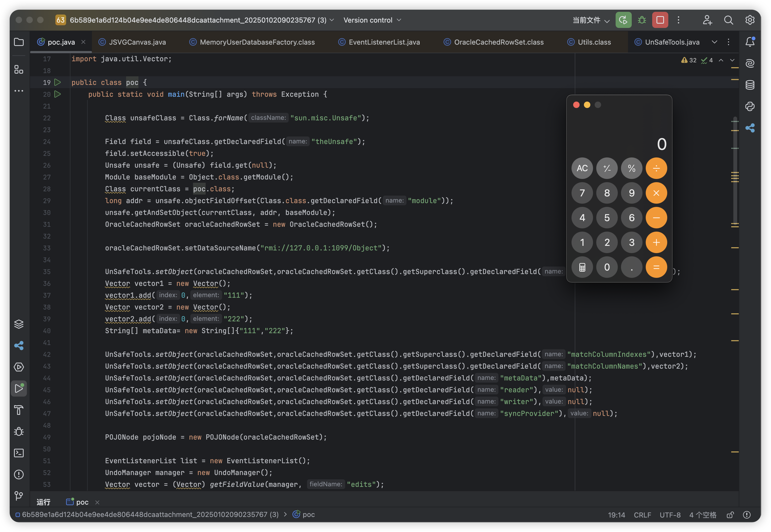Go to previous highlighted error arrow
The height and width of the screenshot is (532, 771).
click(x=721, y=60)
